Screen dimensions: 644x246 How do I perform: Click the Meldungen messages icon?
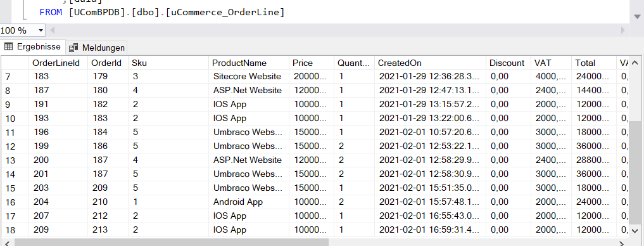[73, 48]
